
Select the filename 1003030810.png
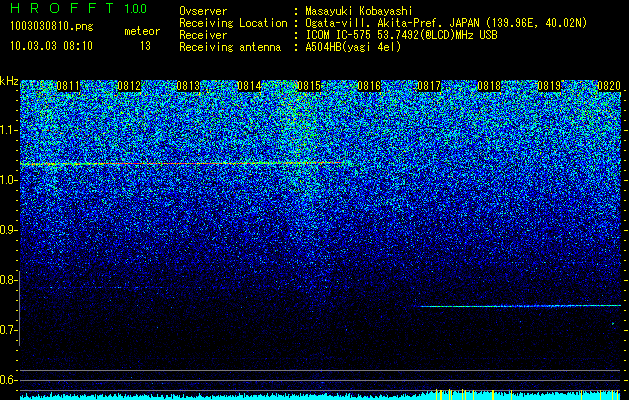point(52,27)
